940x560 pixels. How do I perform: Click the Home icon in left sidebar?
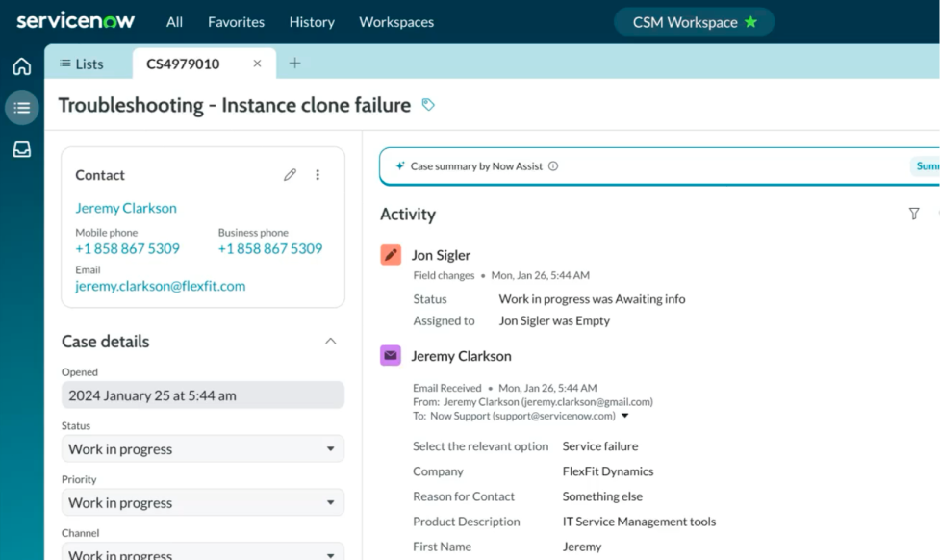pos(21,66)
